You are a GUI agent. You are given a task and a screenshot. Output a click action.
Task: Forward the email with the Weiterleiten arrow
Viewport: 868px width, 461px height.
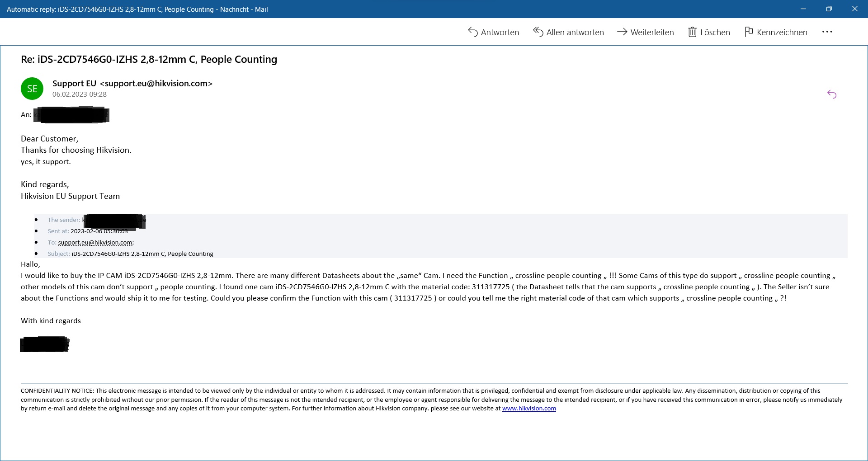click(622, 32)
